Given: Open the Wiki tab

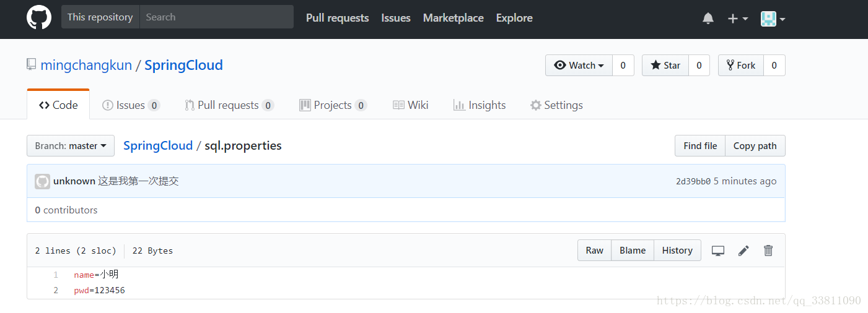Looking at the screenshot, I should coord(411,105).
